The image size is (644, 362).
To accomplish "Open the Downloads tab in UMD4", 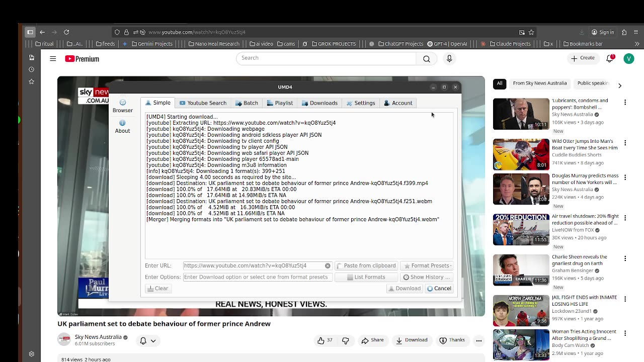I will tap(319, 103).
